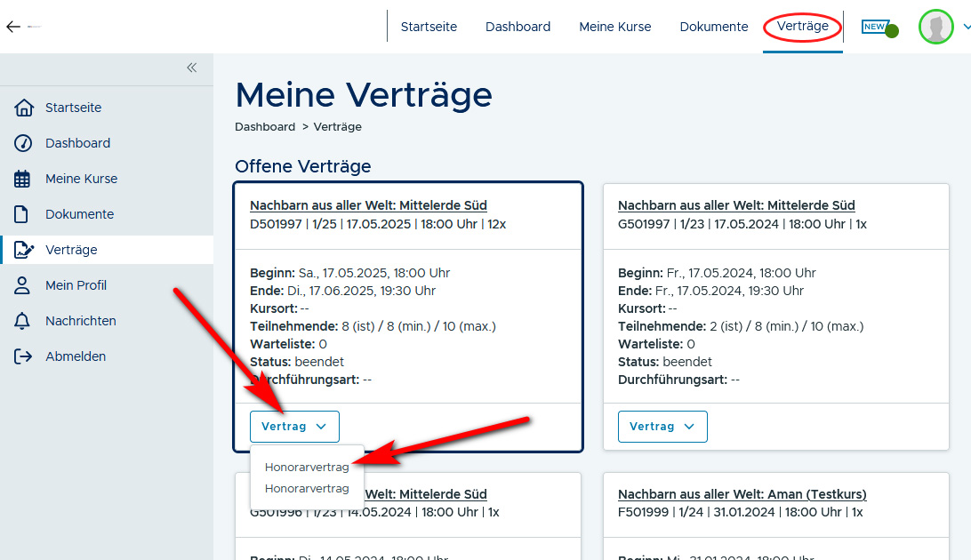Click the Dashboard breadcrumb link
This screenshot has width=971, height=560.
tap(265, 127)
